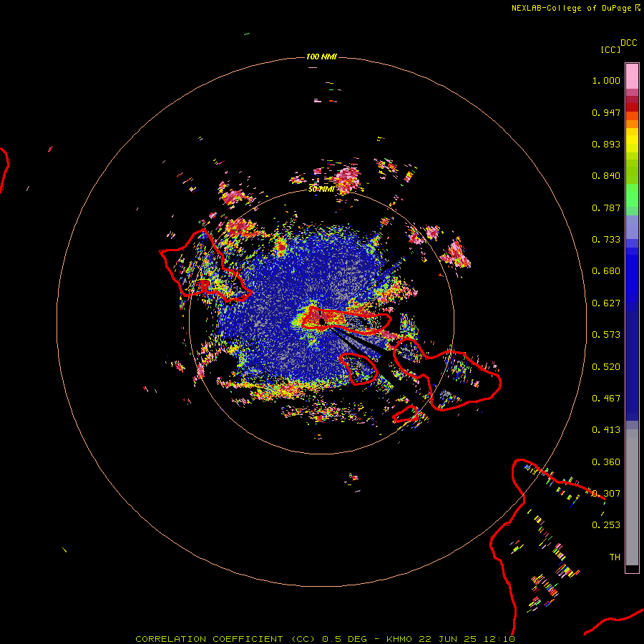The image size is (644, 644).
Task: Select the 0.253 scale value
Action: point(606,525)
